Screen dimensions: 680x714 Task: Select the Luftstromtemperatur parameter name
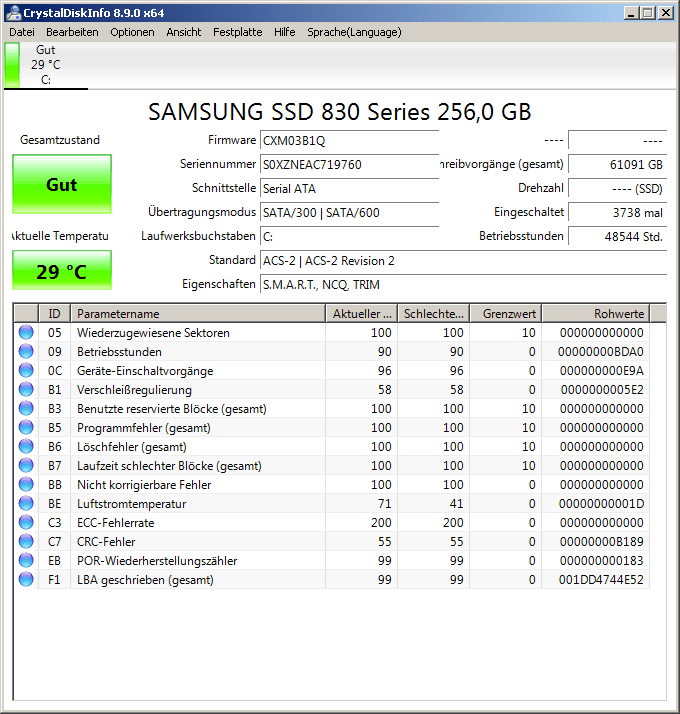click(x=132, y=504)
